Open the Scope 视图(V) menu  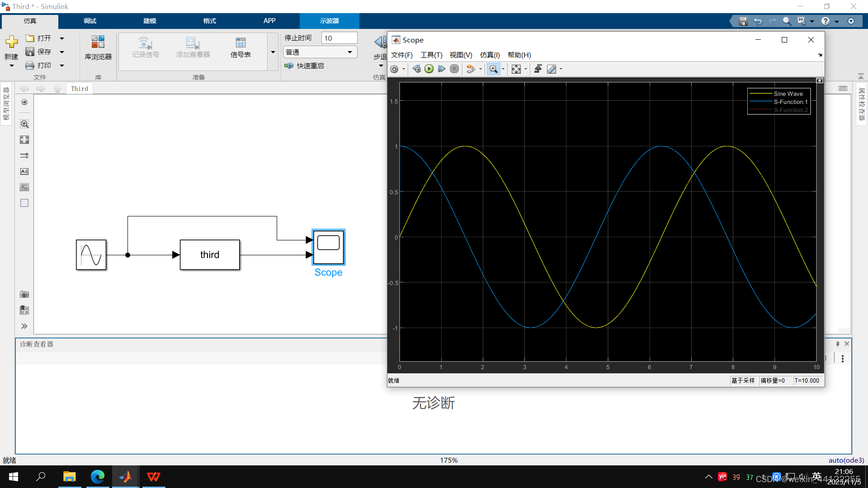461,55
